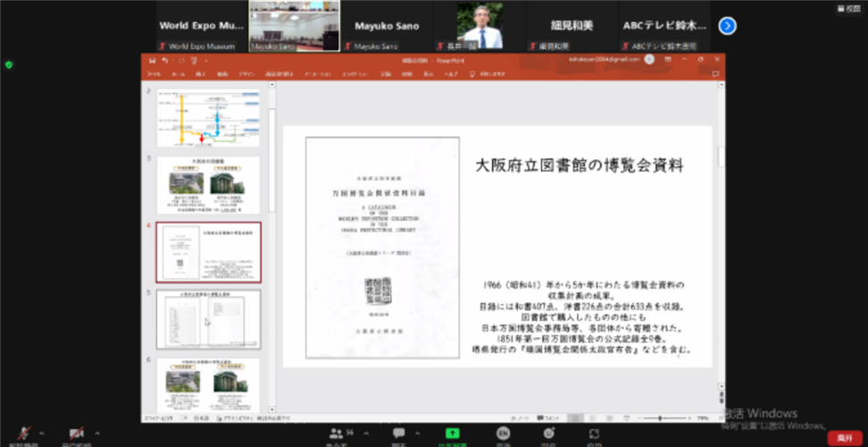Select slide 5 thumbnail with catalogue pages
Image resolution: width=868 pixels, height=447 pixels.
[208, 319]
